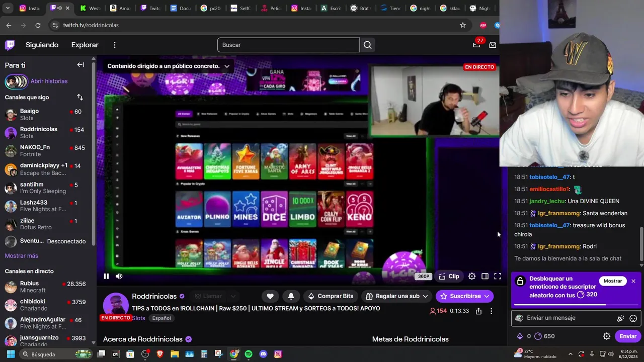Open Explorar navigation tab
The width and height of the screenshot is (644, 362).
click(85, 45)
